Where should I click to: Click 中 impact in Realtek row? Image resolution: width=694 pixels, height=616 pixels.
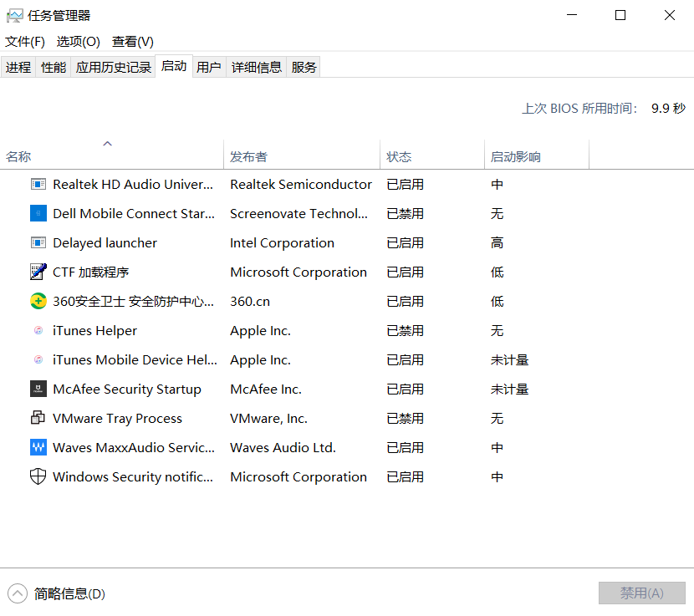[497, 185]
